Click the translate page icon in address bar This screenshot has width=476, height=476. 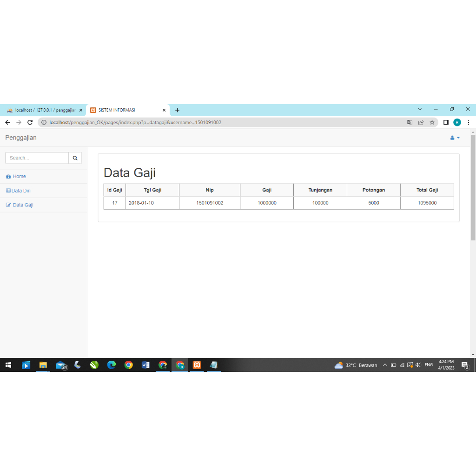pos(410,122)
